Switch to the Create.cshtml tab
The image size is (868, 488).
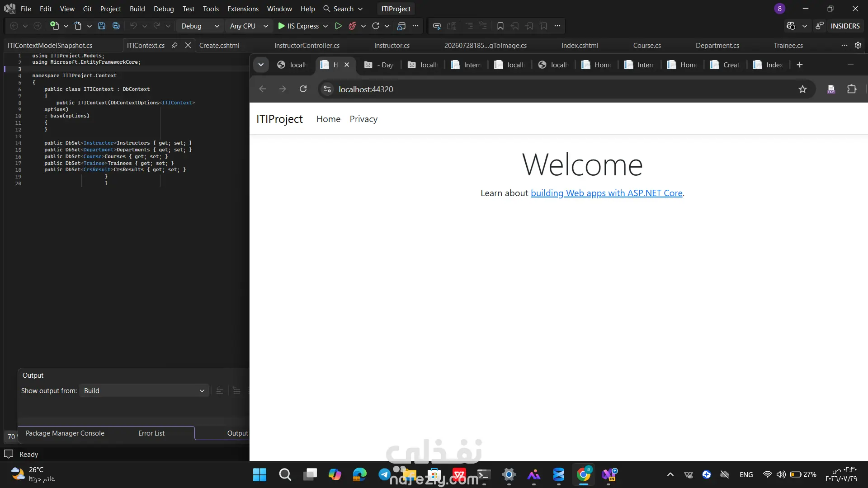pos(219,45)
